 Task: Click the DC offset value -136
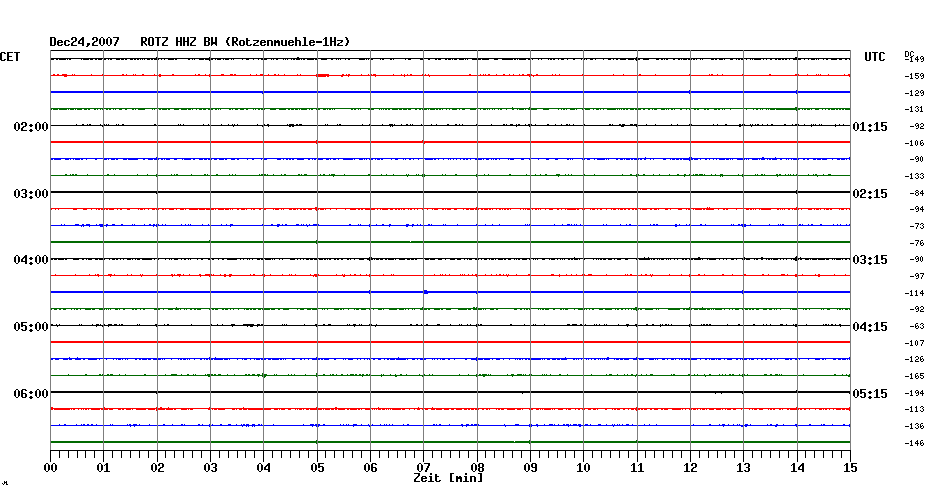(x=915, y=426)
